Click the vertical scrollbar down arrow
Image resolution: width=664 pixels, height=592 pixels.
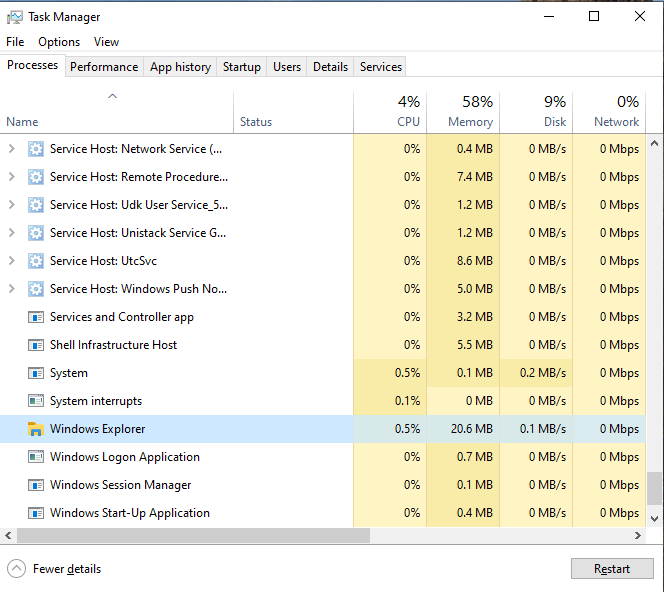point(655,518)
